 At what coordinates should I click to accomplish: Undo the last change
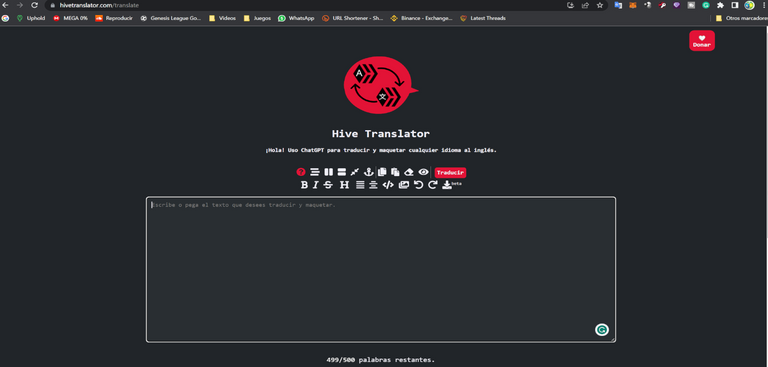[x=418, y=185]
